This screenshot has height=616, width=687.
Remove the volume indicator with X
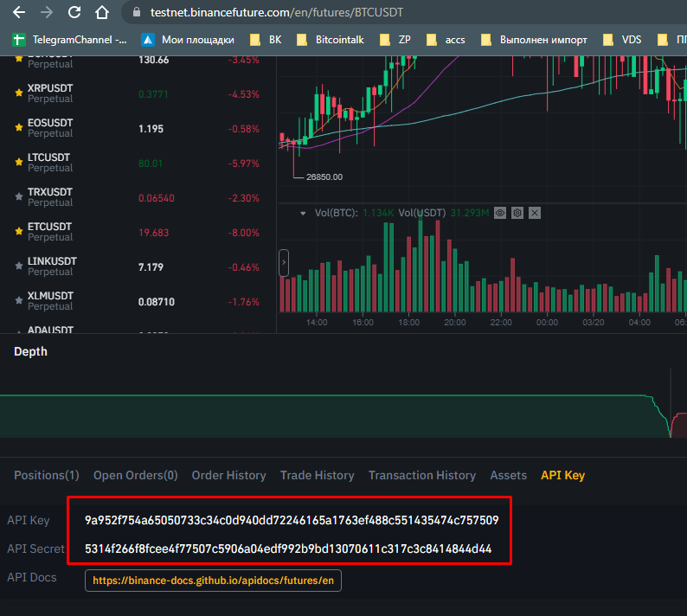(x=535, y=213)
